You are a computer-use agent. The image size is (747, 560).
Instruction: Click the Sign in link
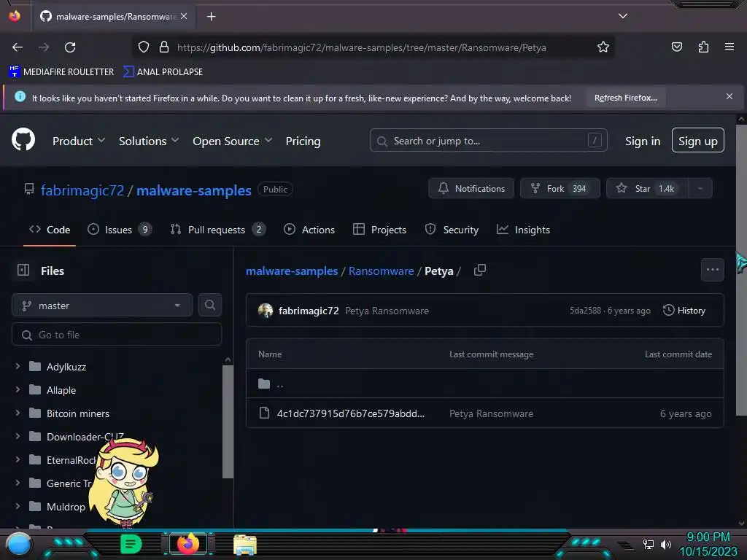click(643, 141)
